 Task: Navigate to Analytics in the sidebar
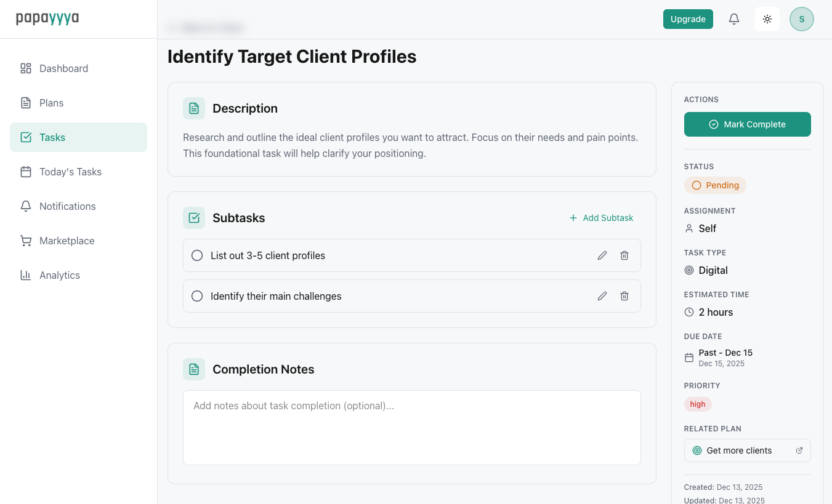point(59,275)
